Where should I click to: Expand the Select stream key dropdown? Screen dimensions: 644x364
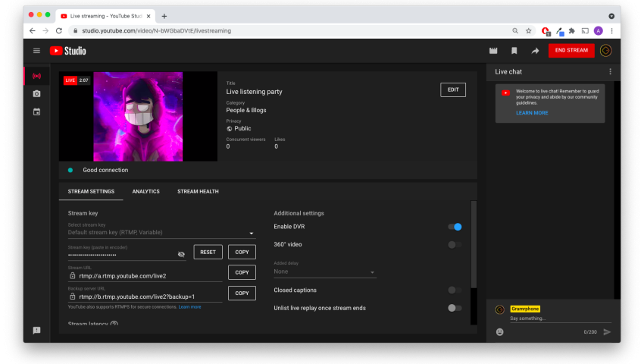coord(161,233)
